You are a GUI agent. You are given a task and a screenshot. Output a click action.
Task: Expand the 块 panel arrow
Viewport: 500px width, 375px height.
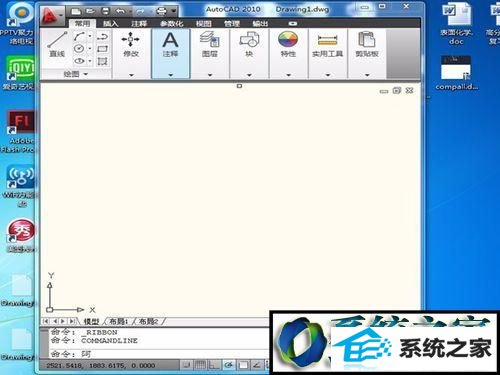click(x=249, y=75)
